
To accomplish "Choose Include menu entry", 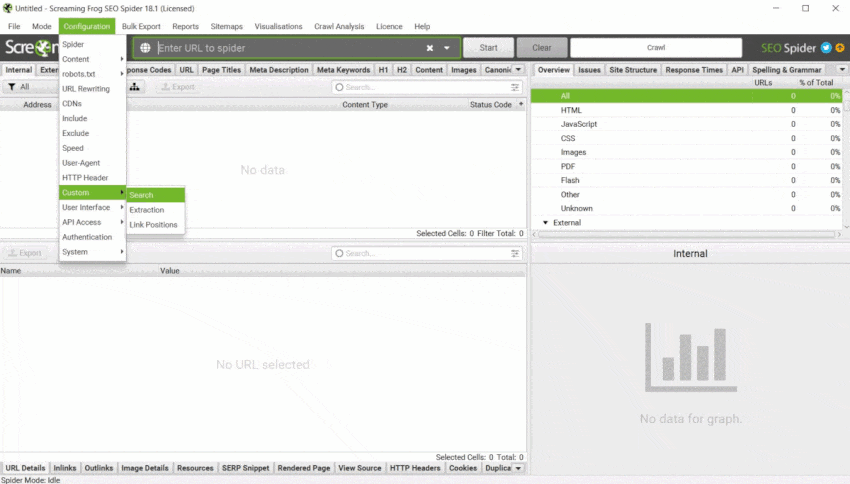I will (93, 118).
